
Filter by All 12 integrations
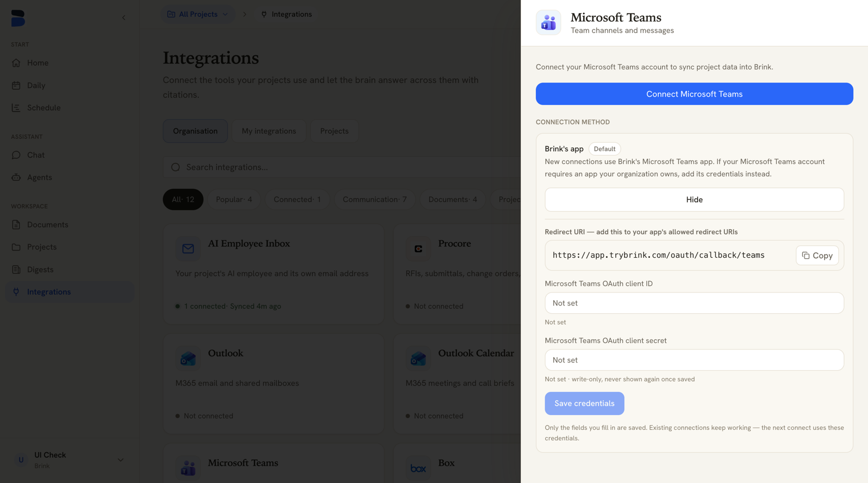[x=183, y=199]
